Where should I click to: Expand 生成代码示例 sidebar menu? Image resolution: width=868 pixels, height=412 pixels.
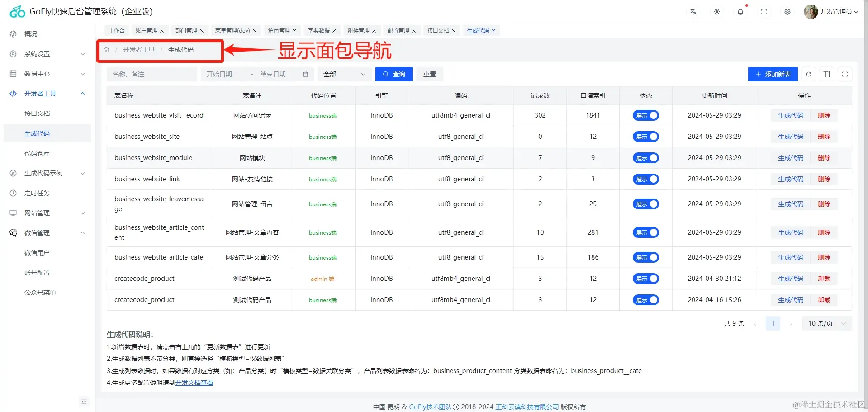coord(47,173)
